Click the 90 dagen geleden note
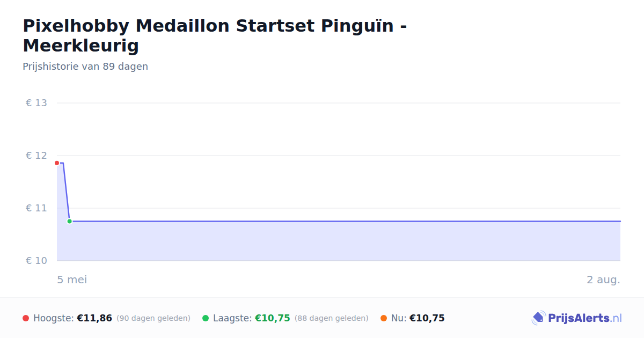Screen dimensions: 644x338 [x=153, y=318]
